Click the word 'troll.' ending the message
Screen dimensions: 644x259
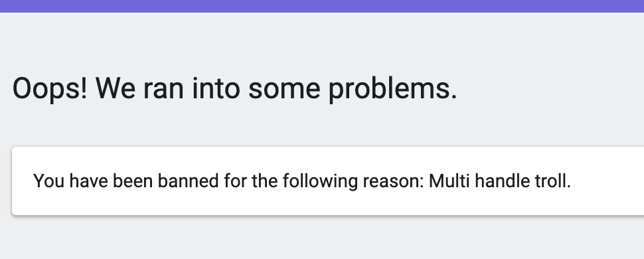tap(553, 181)
